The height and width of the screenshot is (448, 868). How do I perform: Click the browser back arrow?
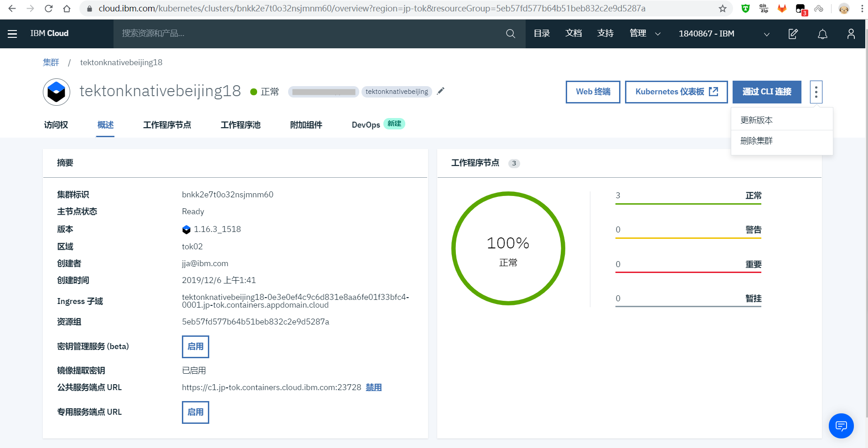12,9
